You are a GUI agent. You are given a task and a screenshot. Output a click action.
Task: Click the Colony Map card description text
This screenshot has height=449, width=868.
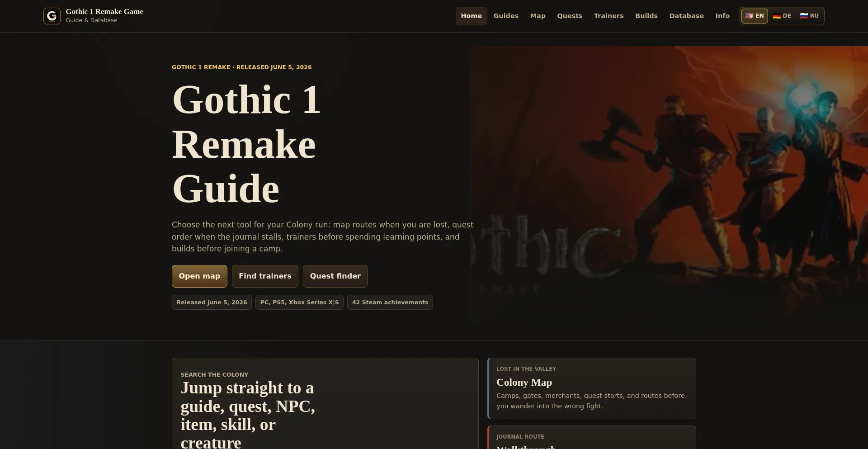point(590,401)
